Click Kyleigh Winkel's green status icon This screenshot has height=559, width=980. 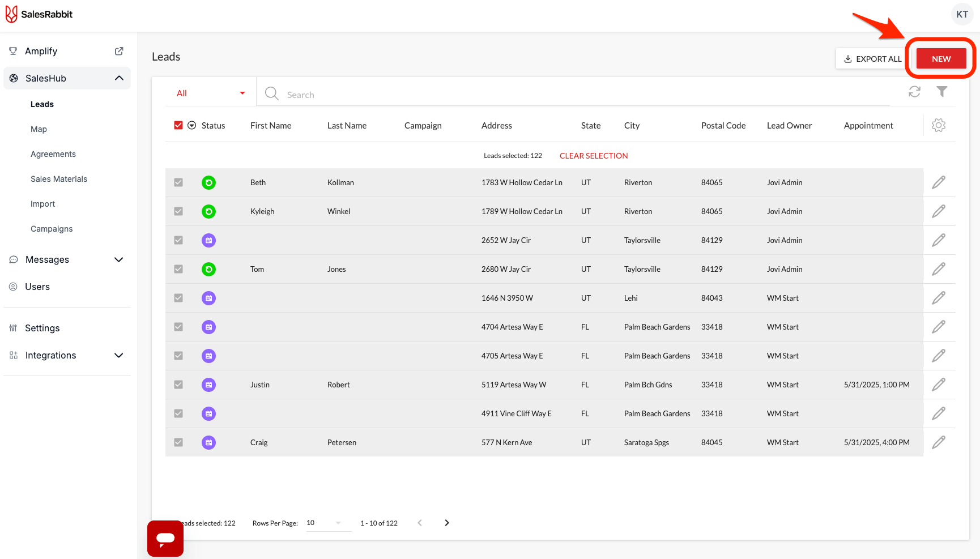[x=208, y=211]
